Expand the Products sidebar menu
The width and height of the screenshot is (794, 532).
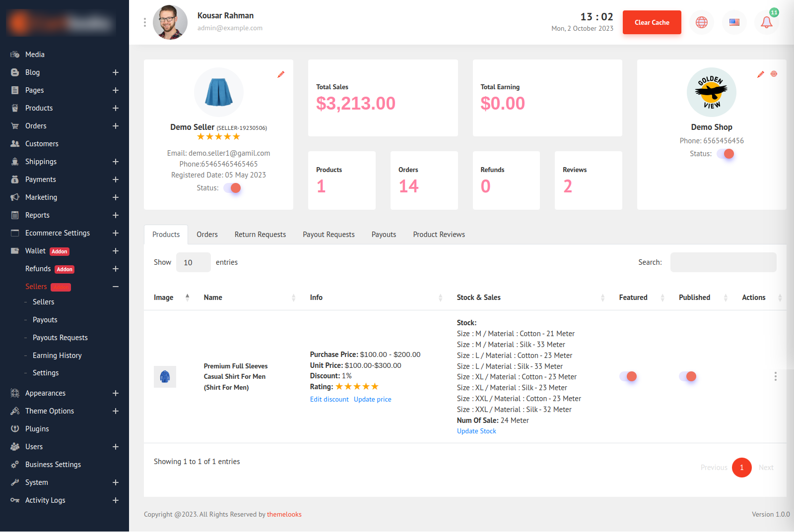tap(115, 108)
